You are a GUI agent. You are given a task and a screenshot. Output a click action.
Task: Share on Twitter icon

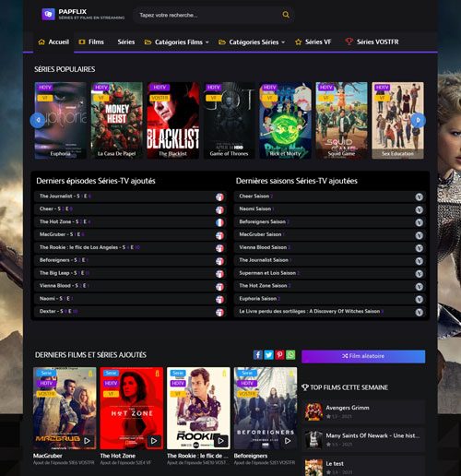pyautogui.click(x=268, y=355)
